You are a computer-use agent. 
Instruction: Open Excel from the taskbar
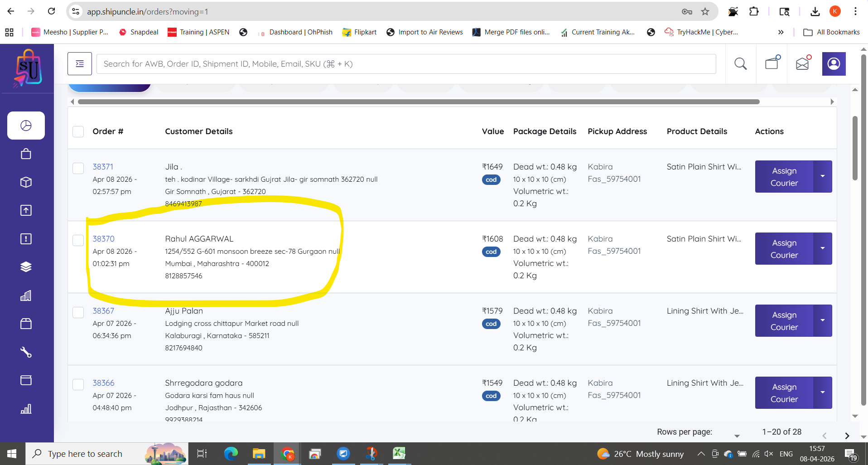(x=399, y=454)
